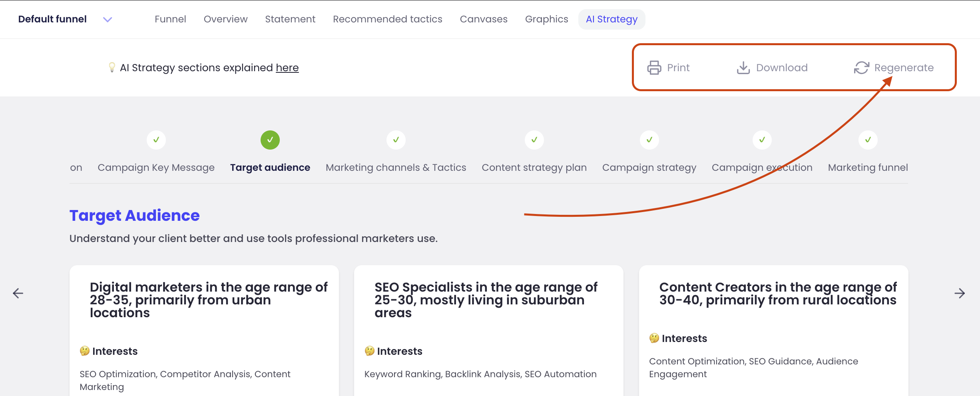Viewport: 980px width, 396px height.
Task: Click the checkmark above Campaign Key Message
Action: click(x=156, y=140)
